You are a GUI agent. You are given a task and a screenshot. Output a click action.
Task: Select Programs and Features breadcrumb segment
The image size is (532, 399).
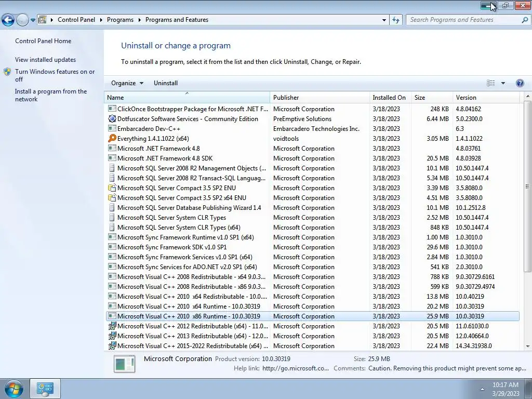177,20
